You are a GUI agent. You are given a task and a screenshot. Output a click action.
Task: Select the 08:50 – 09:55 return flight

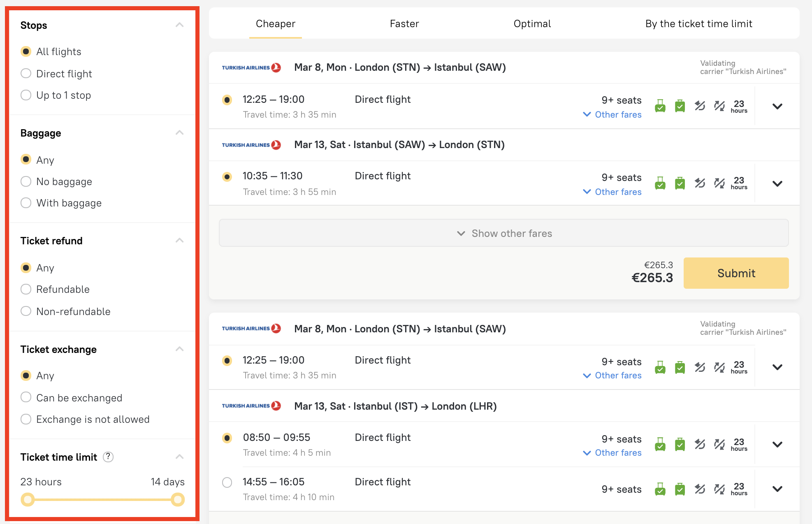pos(227,438)
